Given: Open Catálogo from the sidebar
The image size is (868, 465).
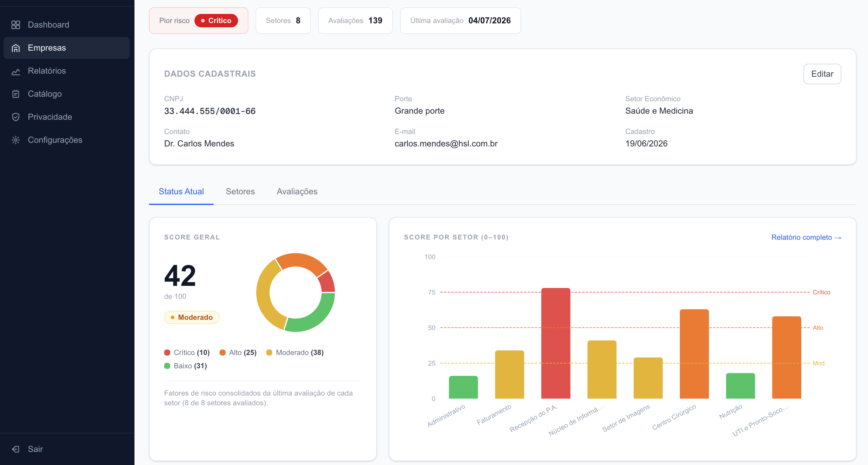Looking at the screenshot, I should (66, 94).
